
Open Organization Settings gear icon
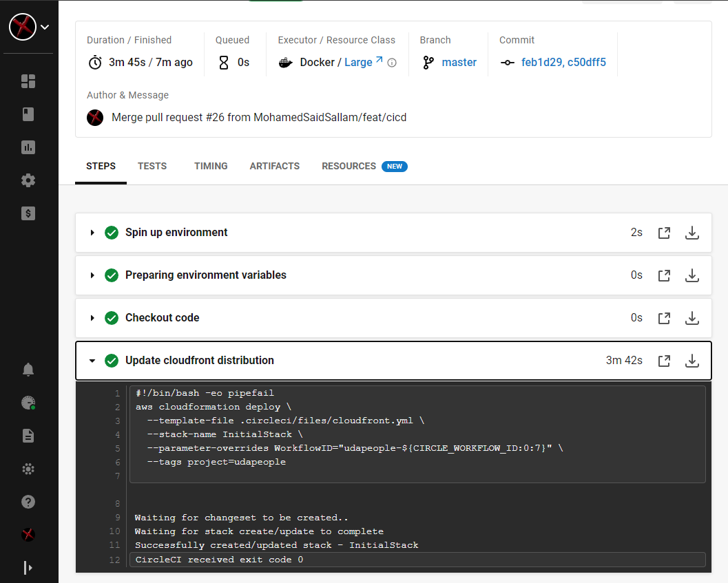(28, 180)
